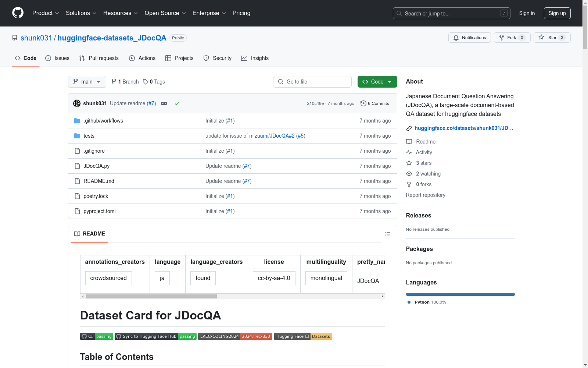Click the 3 stars count link
The width and height of the screenshot is (588, 368).
(424, 163)
